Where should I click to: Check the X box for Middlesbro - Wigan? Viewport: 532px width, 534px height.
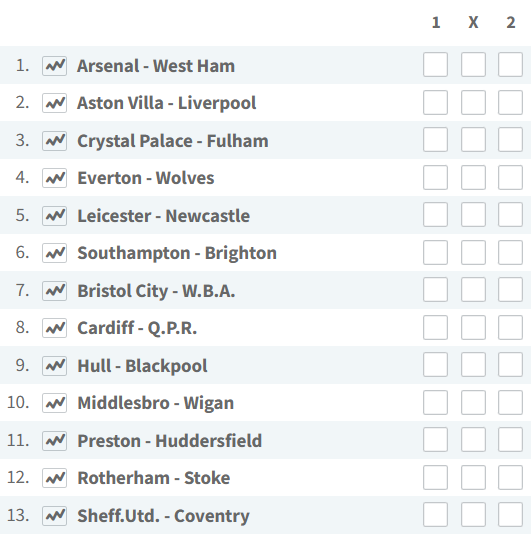tap(473, 403)
